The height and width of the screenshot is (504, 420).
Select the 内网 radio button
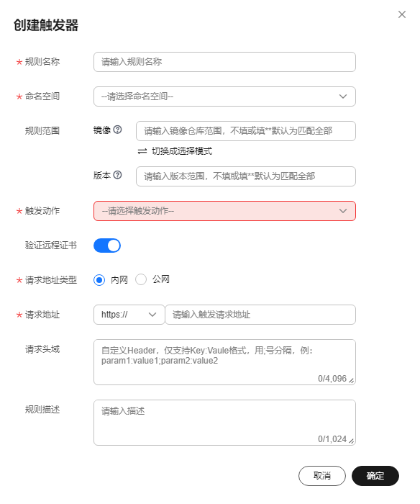99,280
